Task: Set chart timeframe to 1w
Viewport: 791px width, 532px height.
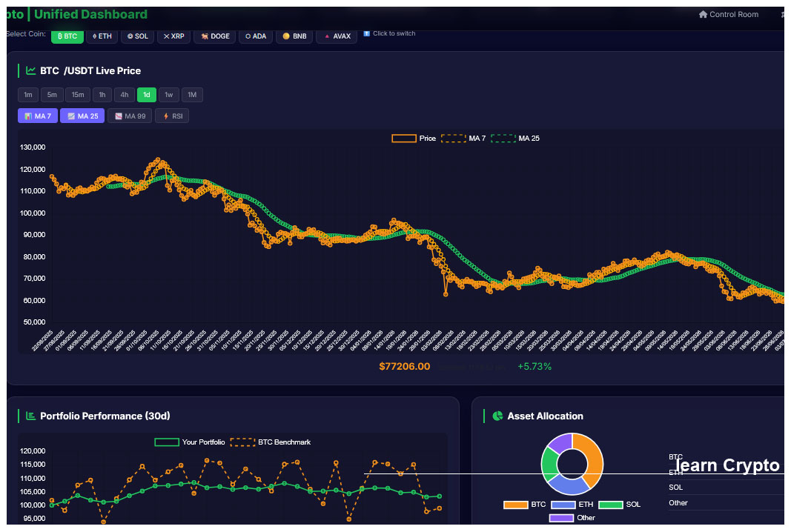Action: pyautogui.click(x=168, y=95)
